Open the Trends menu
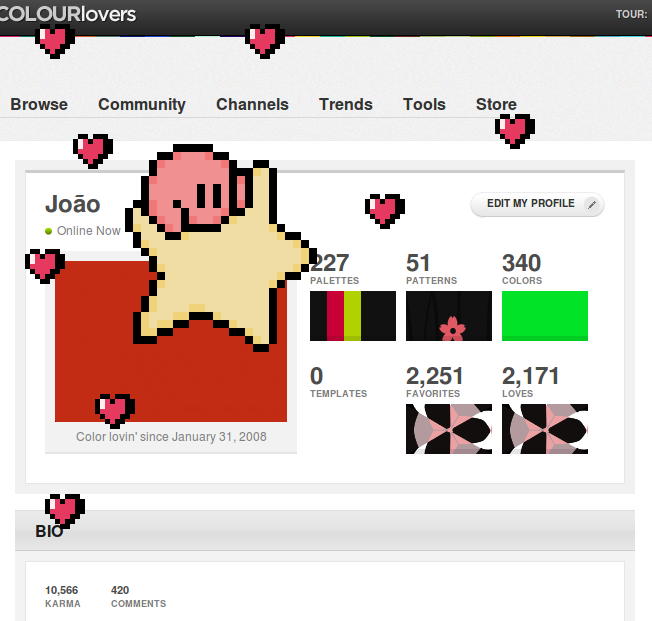The width and height of the screenshot is (652, 621). click(346, 104)
